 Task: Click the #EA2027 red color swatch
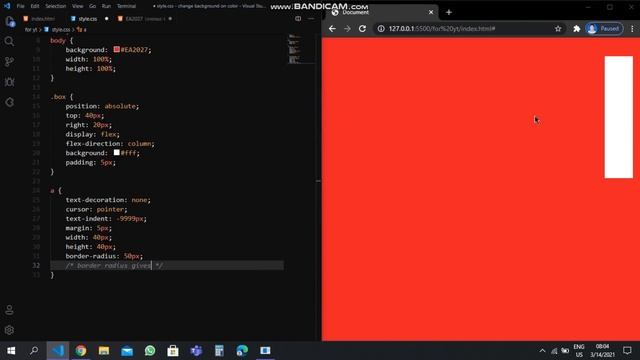coord(117,49)
